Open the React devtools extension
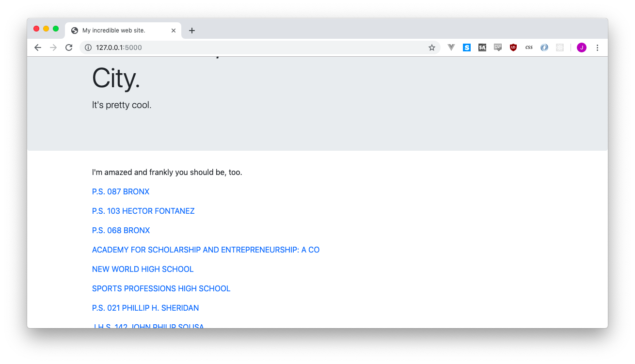This screenshot has width=635, height=364. click(560, 47)
